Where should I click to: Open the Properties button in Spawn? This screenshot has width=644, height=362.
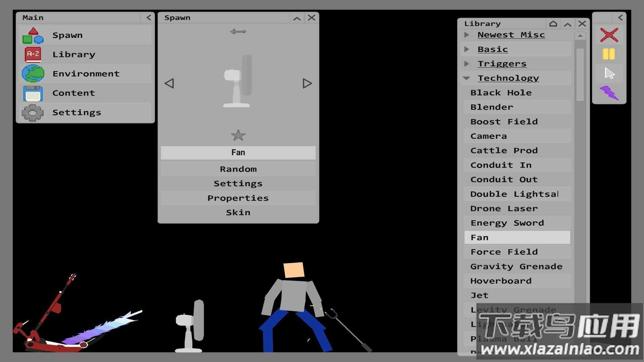238,198
